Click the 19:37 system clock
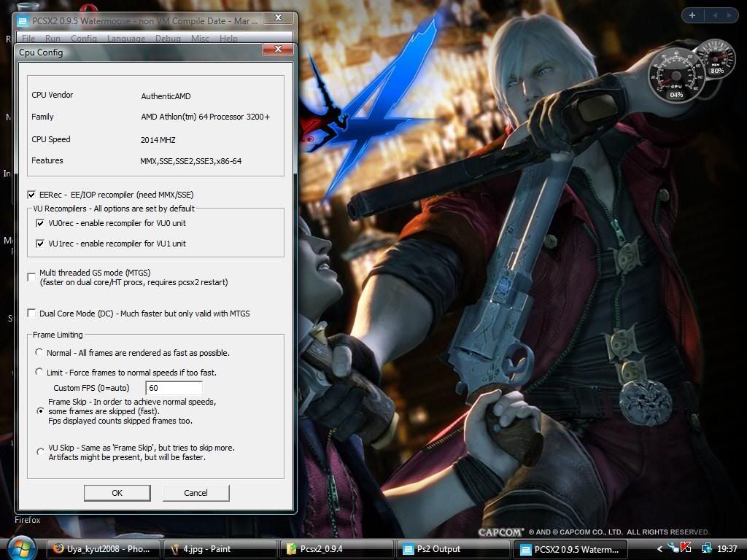This screenshot has width=747, height=560. coord(727,549)
